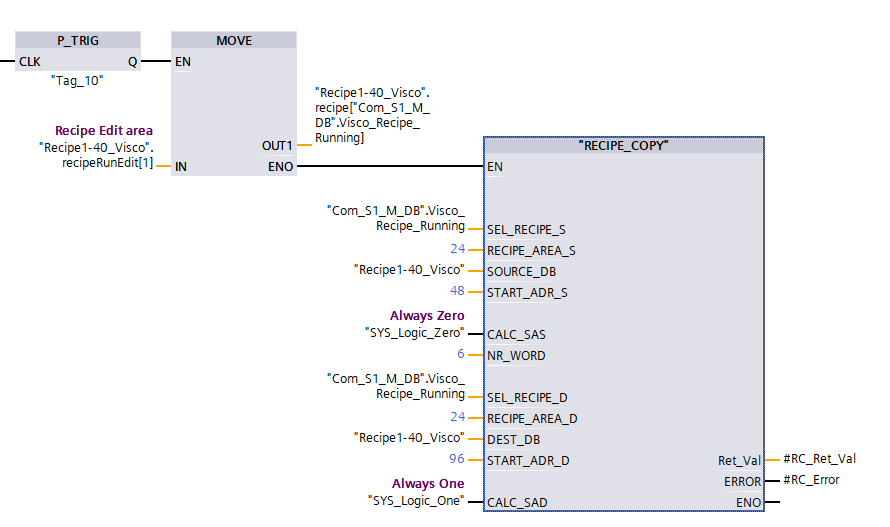Click value 24 at RECIPE_AREA_S input
This screenshot has width=890, height=527.
click(457, 249)
